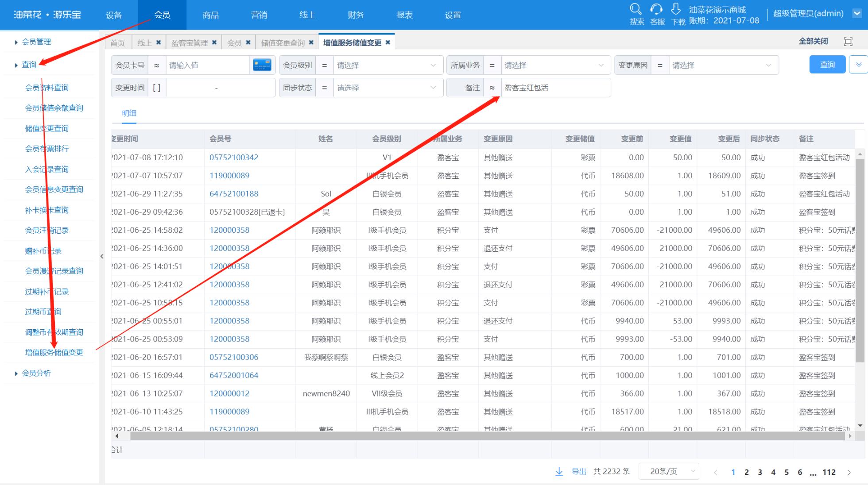The height and width of the screenshot is (485, 868).
Task: Click the 会员号 column header
Action: [x=221, y=139]
